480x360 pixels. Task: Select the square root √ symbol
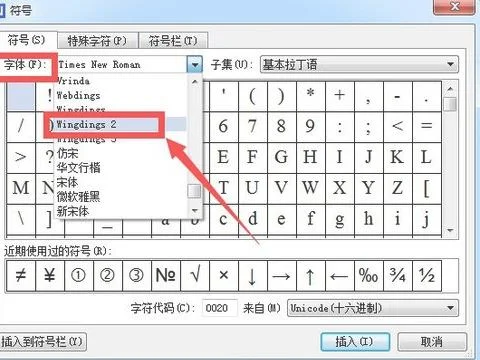coord(195,276)
